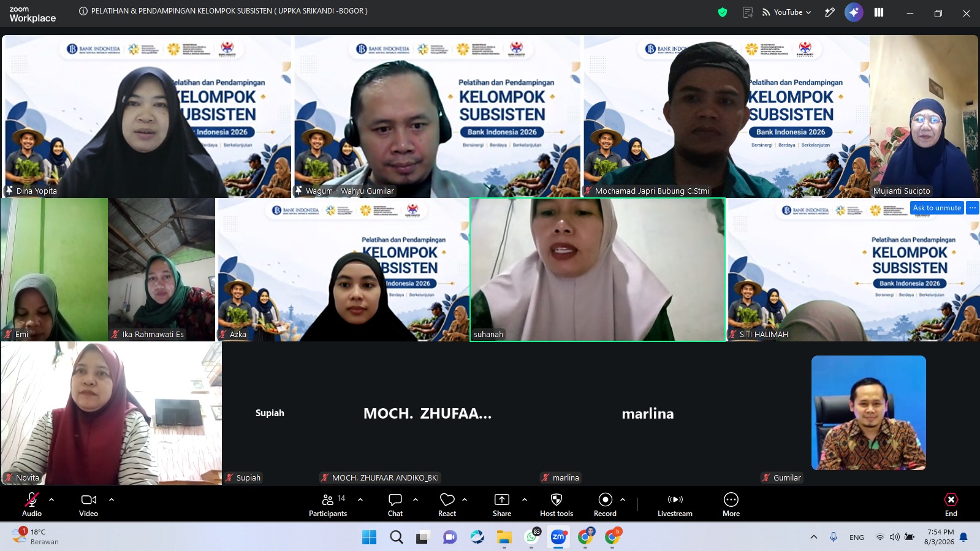Show hidden icons in the system tray

tap(814, 537)
